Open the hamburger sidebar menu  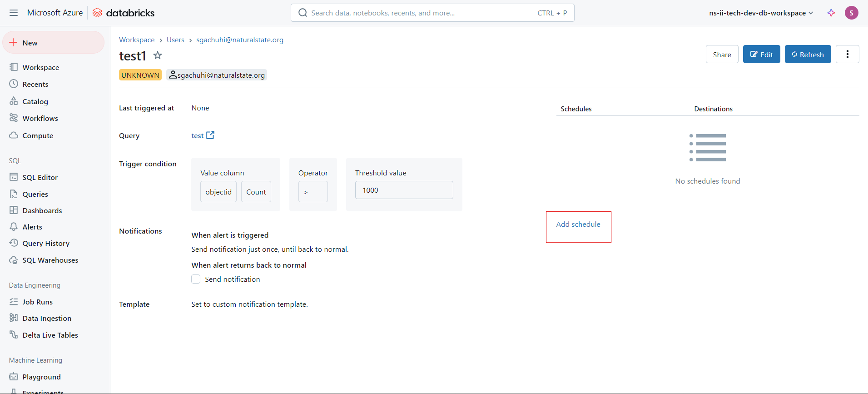(14, 13)
